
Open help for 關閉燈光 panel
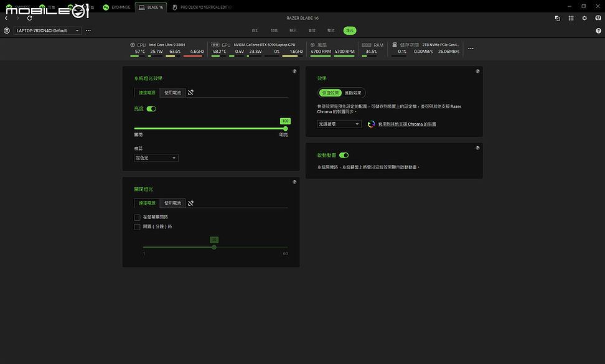point(294,182)
